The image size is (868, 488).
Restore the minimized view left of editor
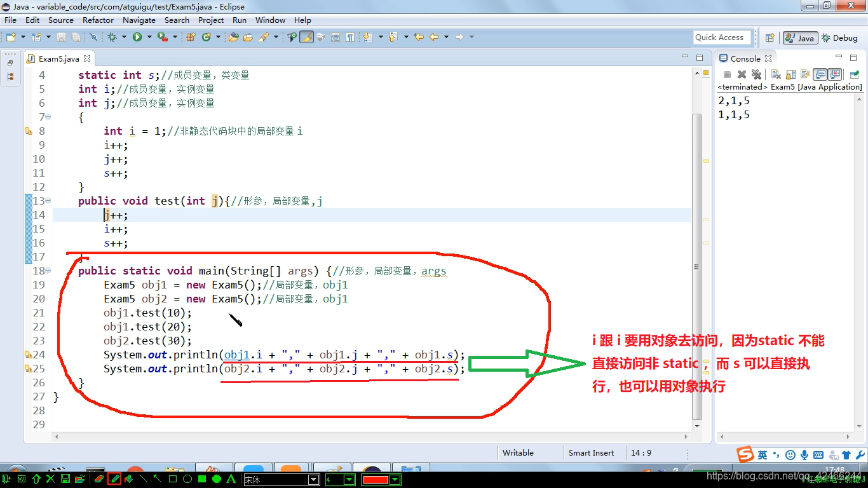coord(10,63)
